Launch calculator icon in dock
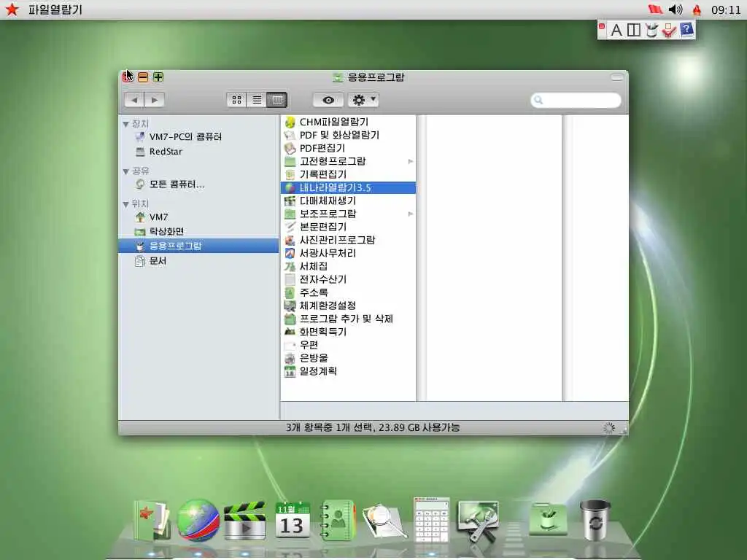The image size is (747, 560). [x=432, y=519]
